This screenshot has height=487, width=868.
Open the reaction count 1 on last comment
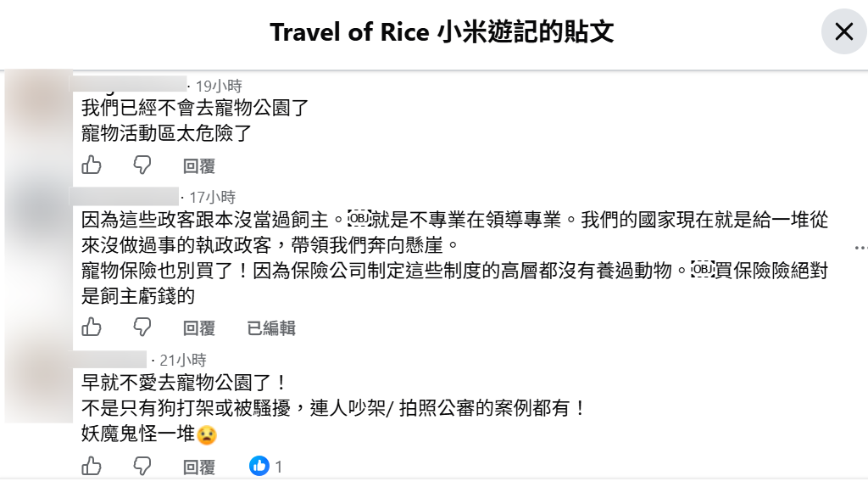pos(278,467)
